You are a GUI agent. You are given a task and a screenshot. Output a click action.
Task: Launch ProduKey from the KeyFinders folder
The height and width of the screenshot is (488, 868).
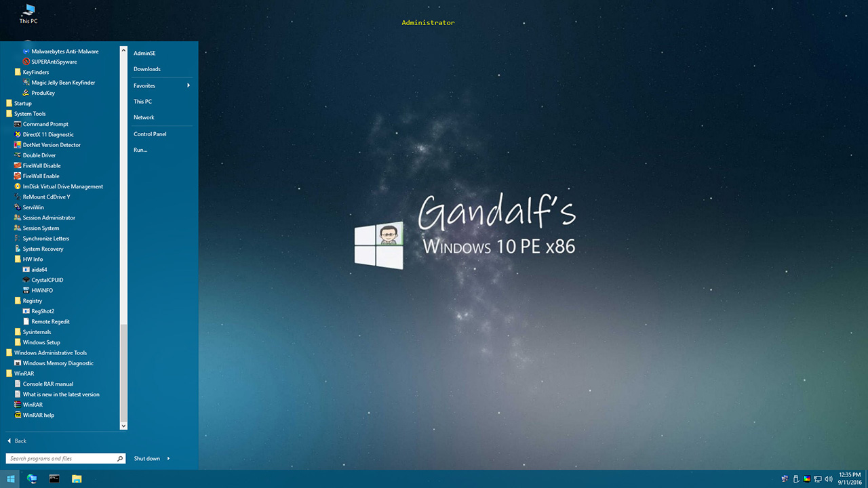(39, 93)
